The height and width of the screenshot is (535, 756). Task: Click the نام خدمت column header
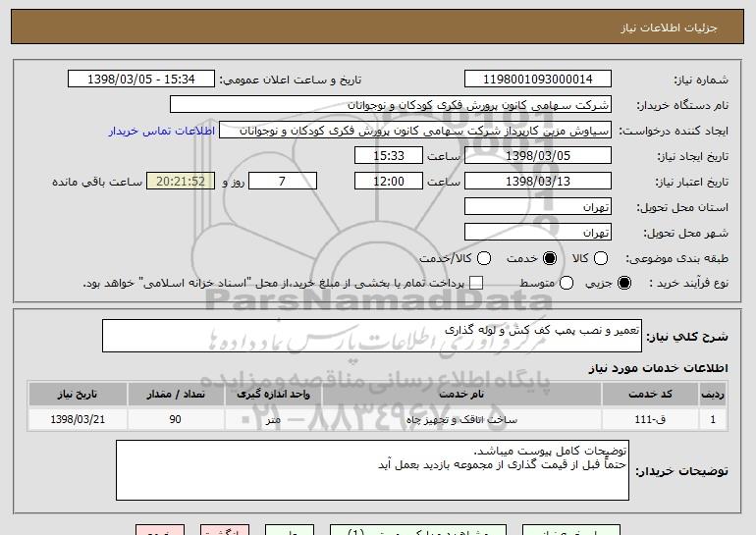pyautogui.click(x=461, y=395)
